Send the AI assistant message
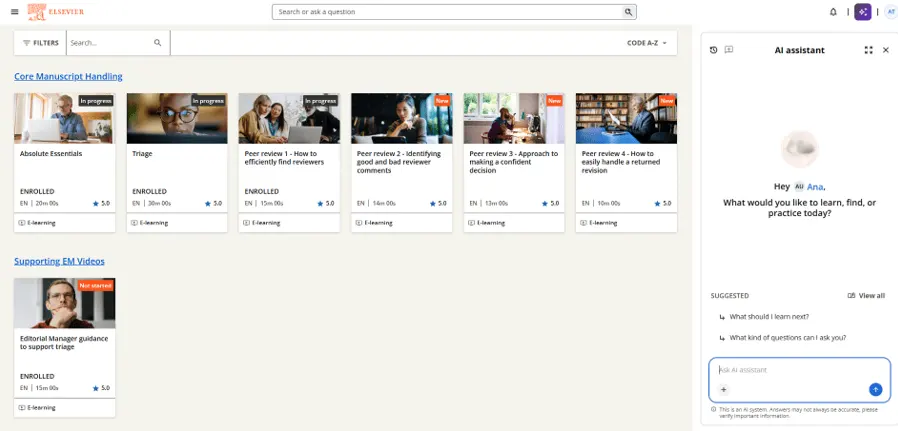This screenshot has height=431, width=898. tap(875, 390)
